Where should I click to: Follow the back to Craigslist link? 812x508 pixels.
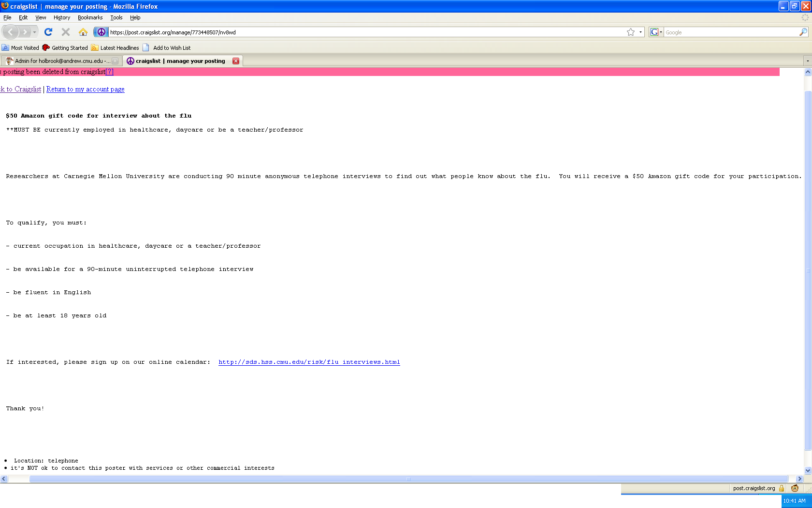[x=21, y=89]
